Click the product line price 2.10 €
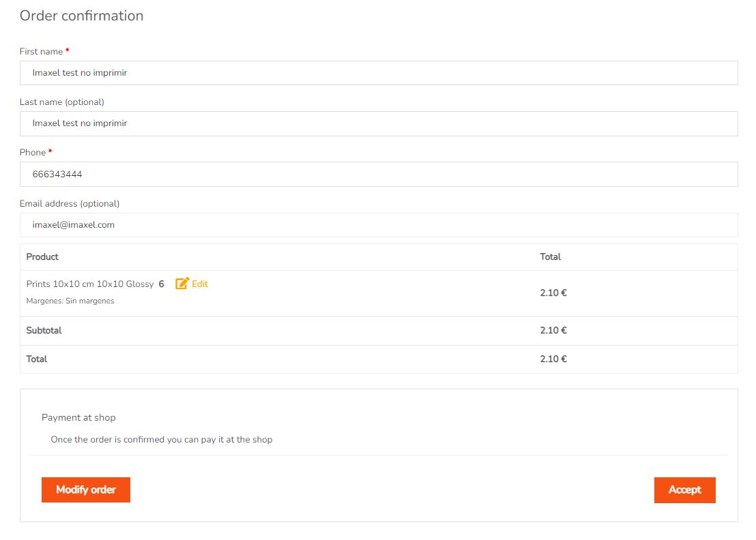Viewport: 756px width, 540px height. pyautogui.click(x=553, y=293)
